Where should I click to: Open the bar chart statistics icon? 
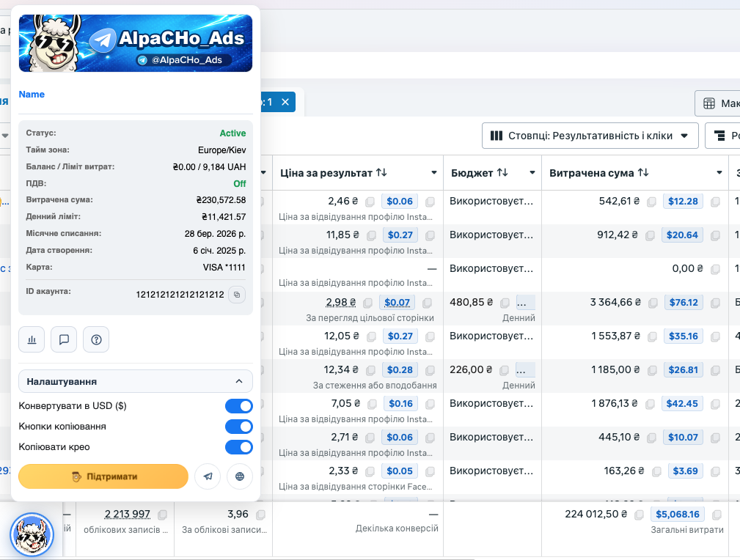pos(32,339)
